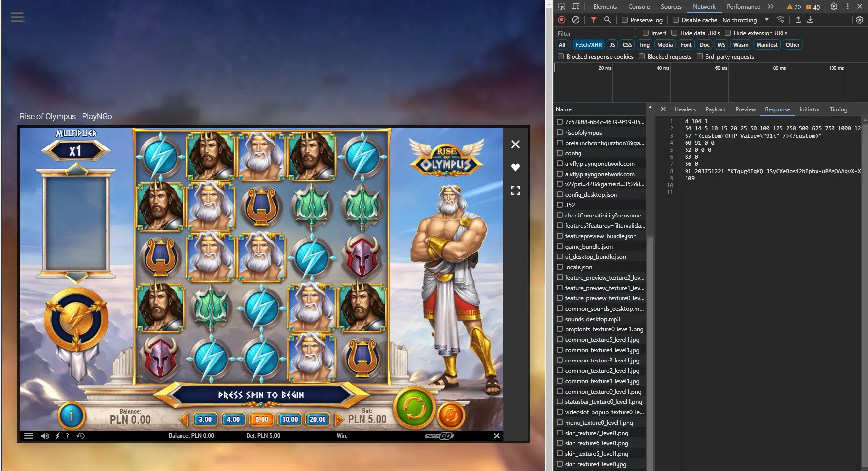Open the Headers tab of request
868x471 pixels.
pos(685,109)
